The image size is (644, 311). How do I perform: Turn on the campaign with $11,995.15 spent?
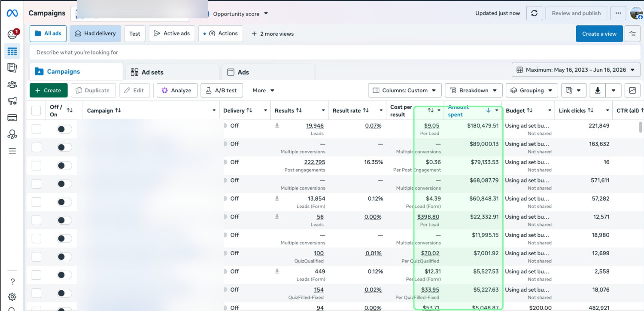pos(64,238)
